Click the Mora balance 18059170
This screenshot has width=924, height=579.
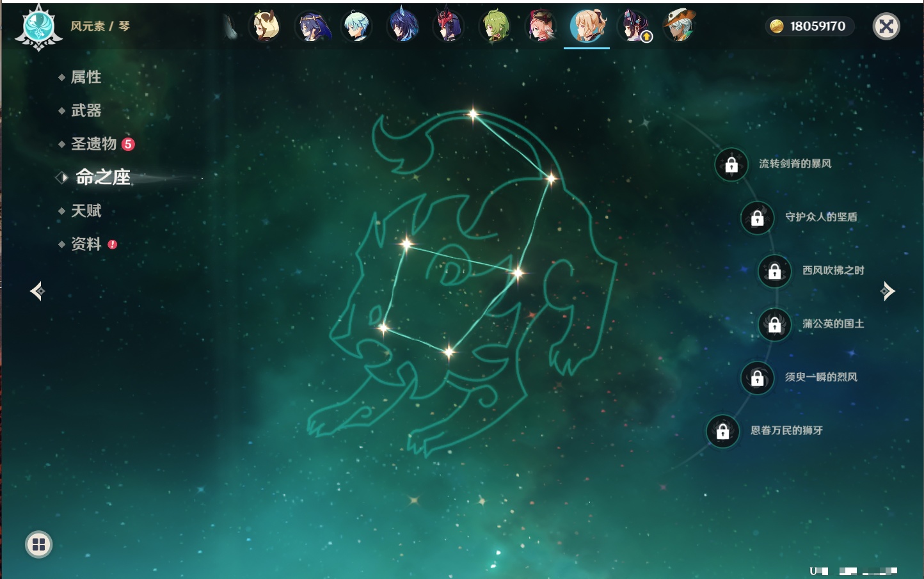point(818,26)
